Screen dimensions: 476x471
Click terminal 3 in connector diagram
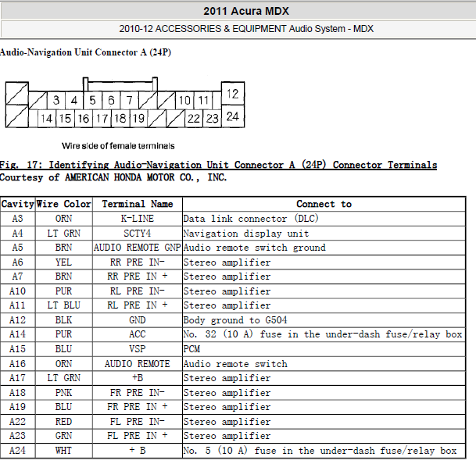click(x=56, y=100)
